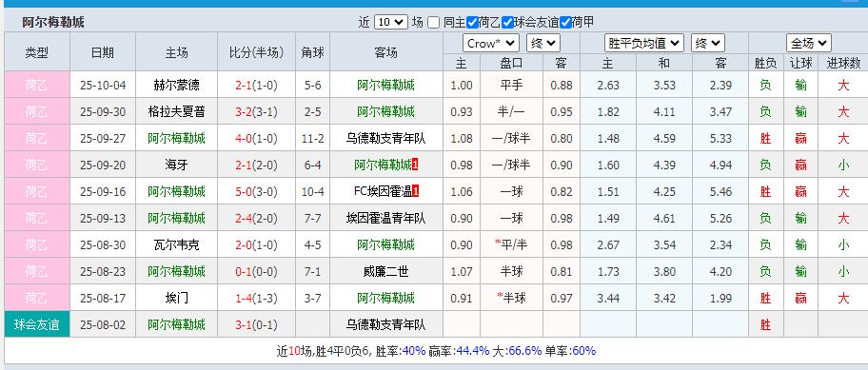Click the date 25-09-16
This screenshot has width=868, height=370.
click(x=103, y=191)
